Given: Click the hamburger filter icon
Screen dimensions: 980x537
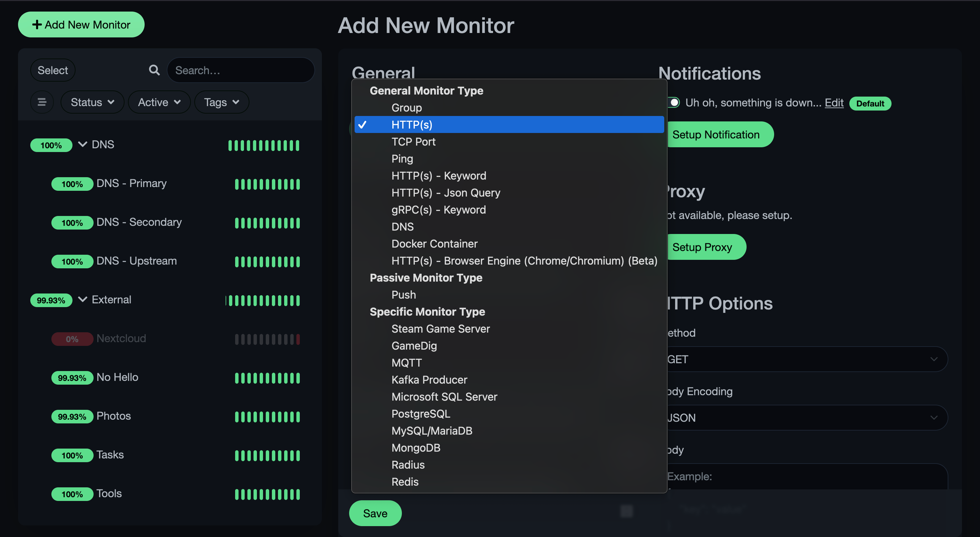Looking at the screenshot, I should (42, 102).
